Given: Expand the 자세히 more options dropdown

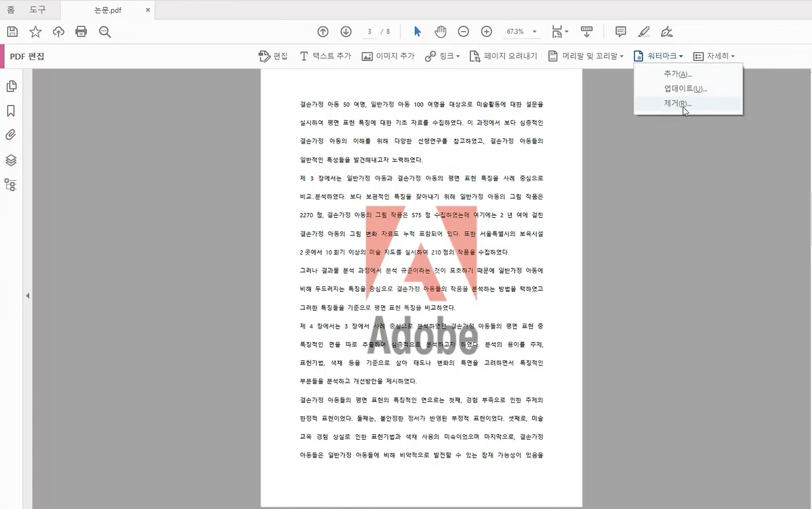Looking at the screenshot, I should point(714,56).
